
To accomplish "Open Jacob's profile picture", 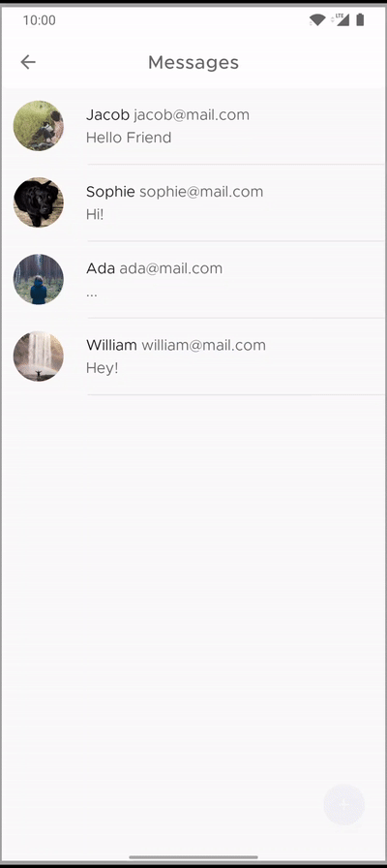I will (38, 126).
